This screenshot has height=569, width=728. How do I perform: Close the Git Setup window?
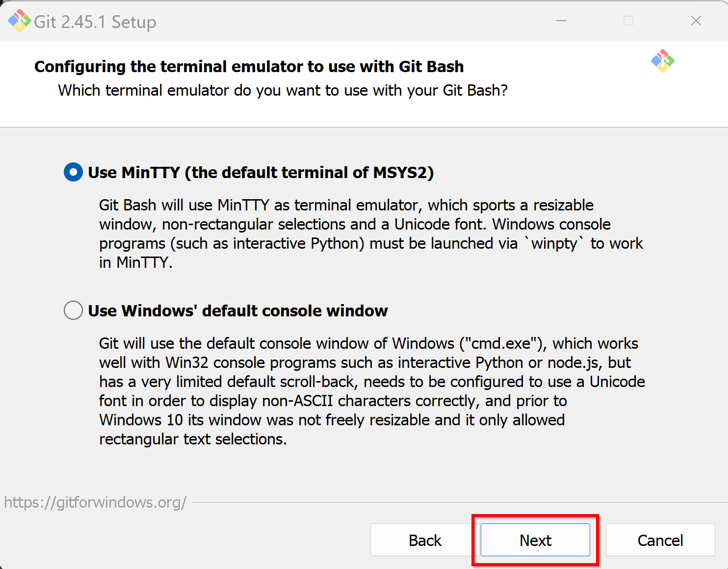696,21
